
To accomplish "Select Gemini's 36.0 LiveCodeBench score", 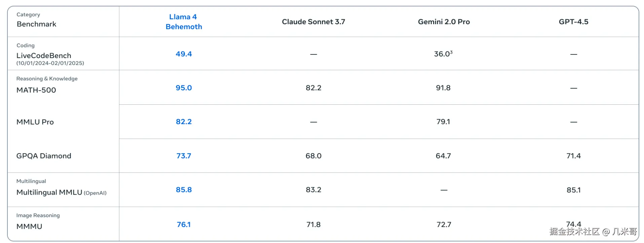I will (443, 54).
